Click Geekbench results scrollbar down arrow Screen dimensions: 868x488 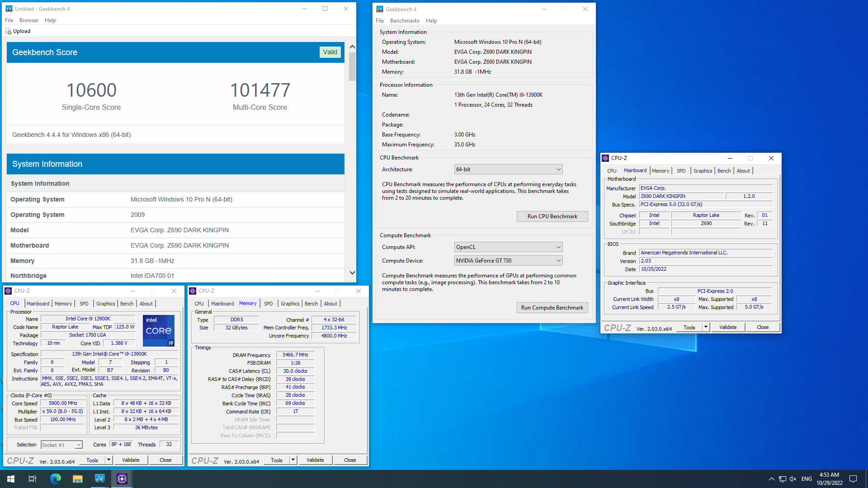coord(352,273)
